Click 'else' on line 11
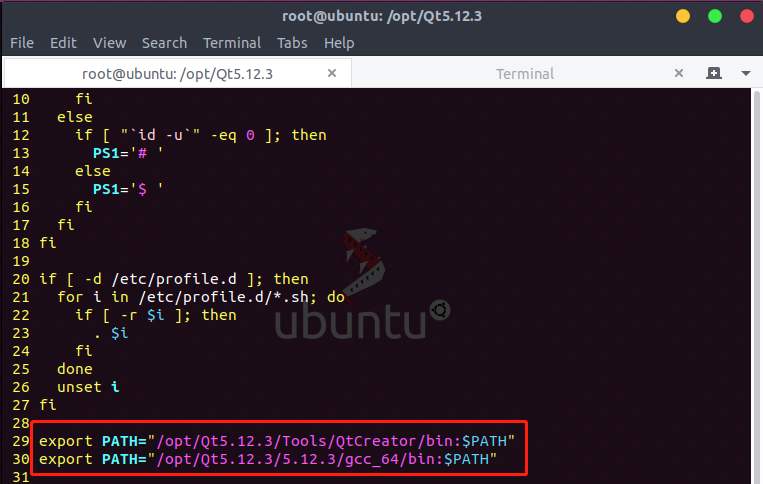763x484 pixels. point(74,117)
